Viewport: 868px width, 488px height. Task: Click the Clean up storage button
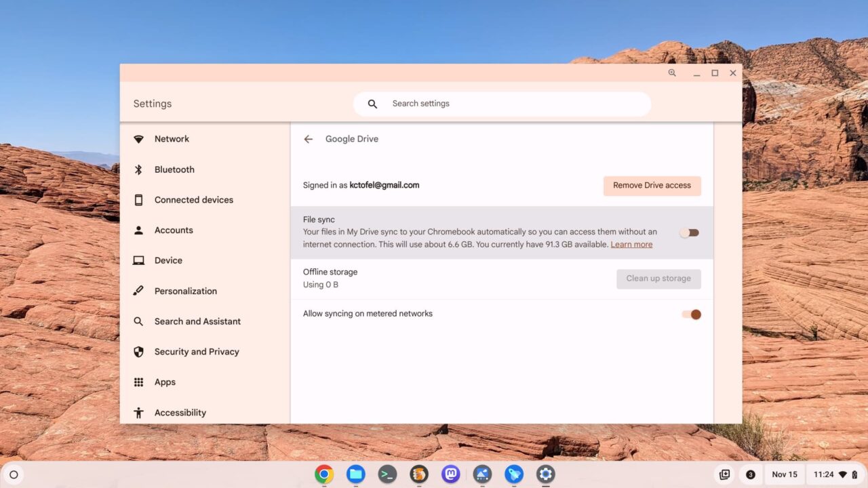click(658, 279)
